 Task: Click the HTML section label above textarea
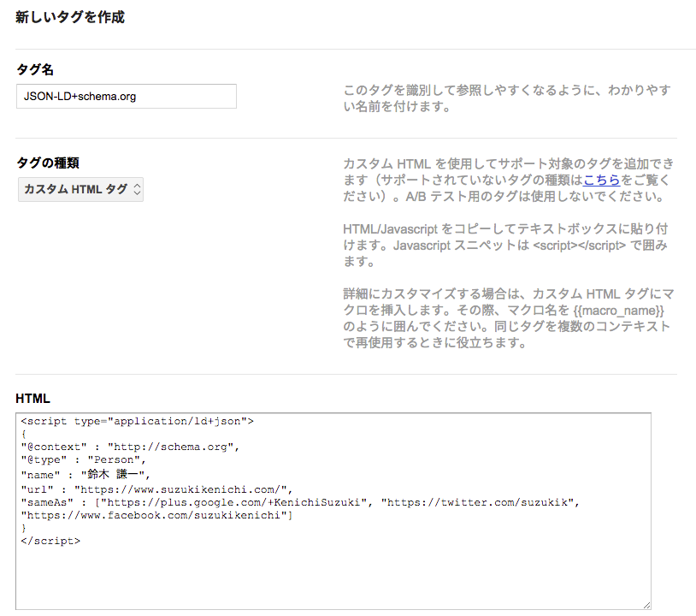click(32, 399)
